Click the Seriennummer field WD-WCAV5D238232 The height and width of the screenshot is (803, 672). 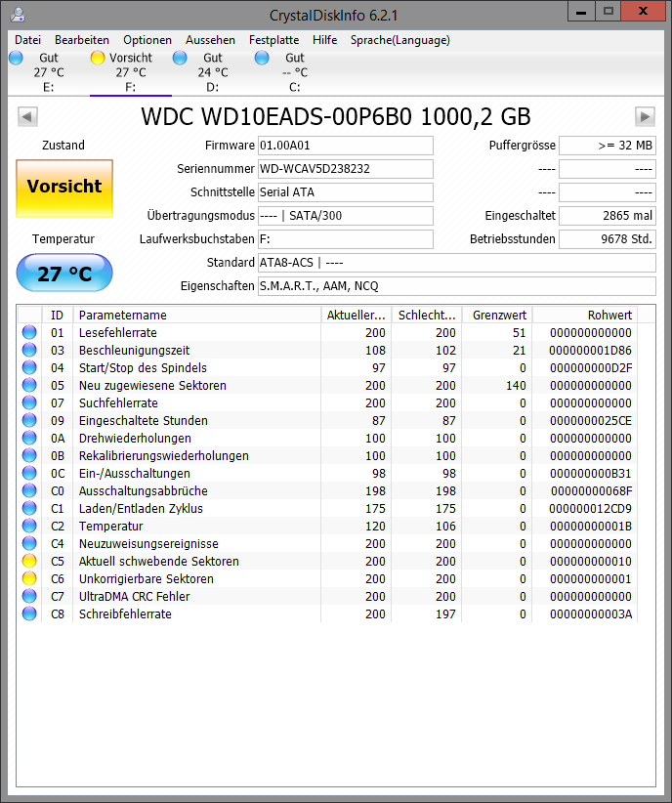[x=345, y=169]
